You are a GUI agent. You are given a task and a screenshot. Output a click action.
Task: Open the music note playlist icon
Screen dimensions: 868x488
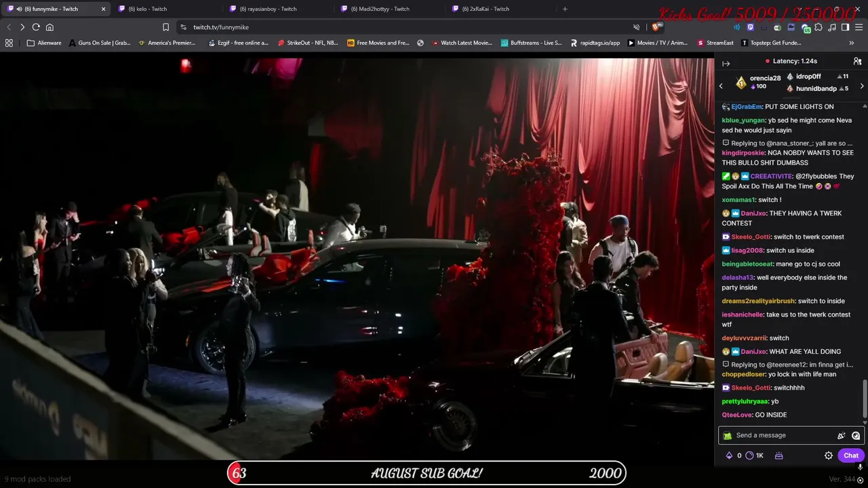tap(832, 27)
